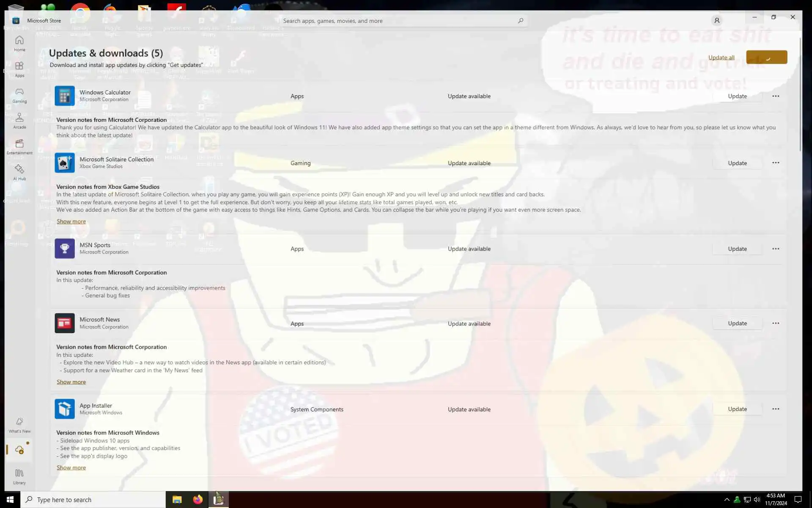Expand Show more under Solitaire notes
This screenshot has width=812, height=508.
(71, 221)
